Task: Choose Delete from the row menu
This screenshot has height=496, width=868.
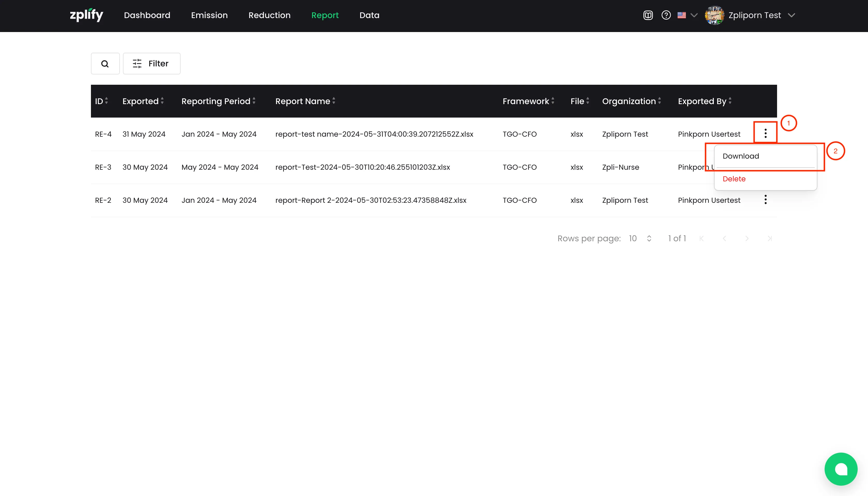Action: [734, 179]
